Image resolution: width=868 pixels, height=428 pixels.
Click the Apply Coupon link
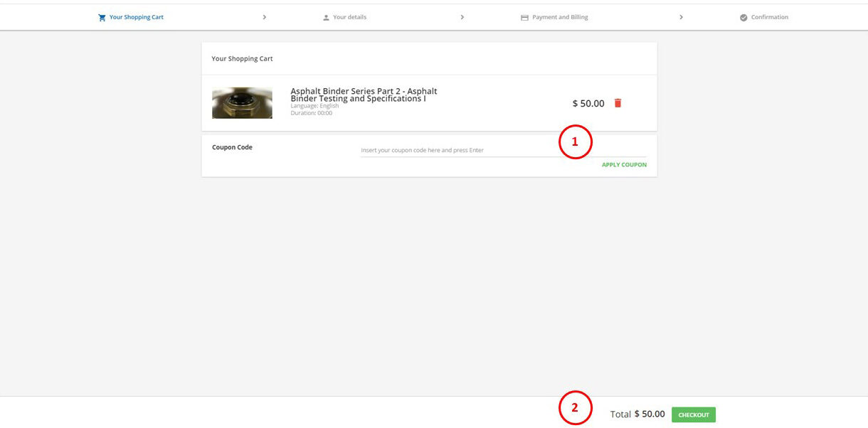(x=624, y=165)
